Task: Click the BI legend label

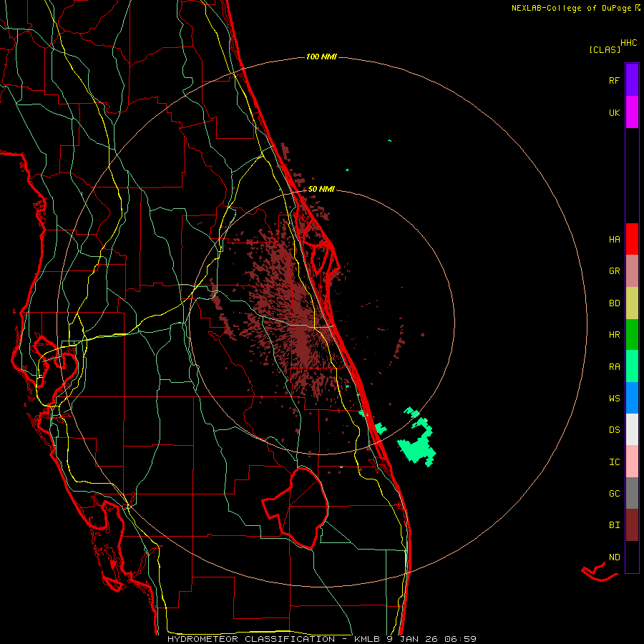Action: click(614, 525)
